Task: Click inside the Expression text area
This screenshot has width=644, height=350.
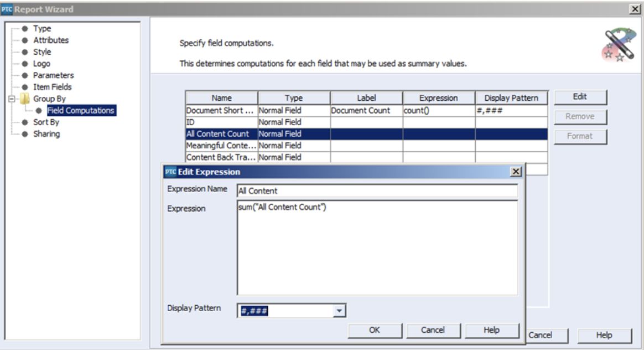Action: [x=377, y=248]
